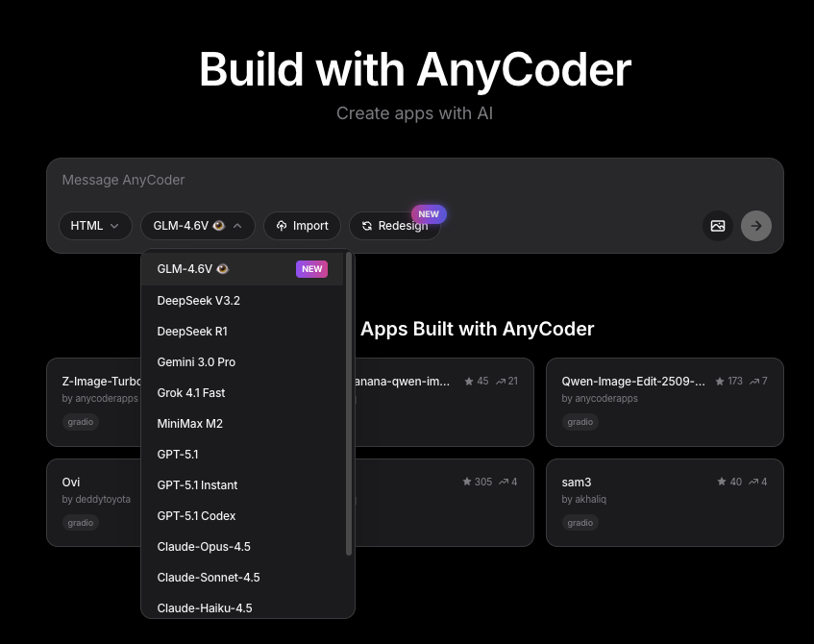
Task: Choose GPT-5.1 Codex model
Action: click(x=196, y=515)
